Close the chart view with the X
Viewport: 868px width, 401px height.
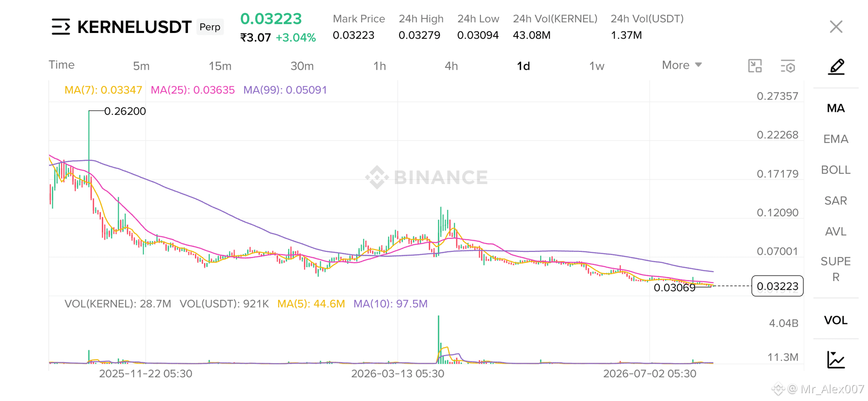pos(836,27)
